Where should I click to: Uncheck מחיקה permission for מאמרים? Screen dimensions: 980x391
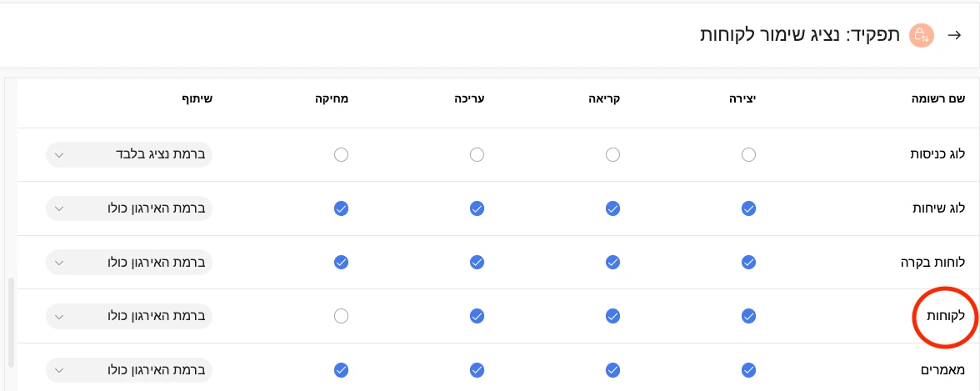click(340, 369)
